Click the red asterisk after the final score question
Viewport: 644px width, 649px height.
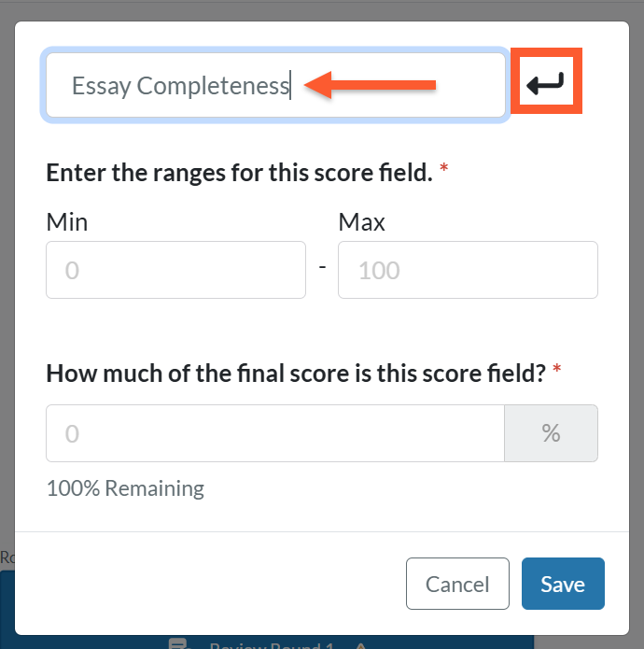(557, 368)
